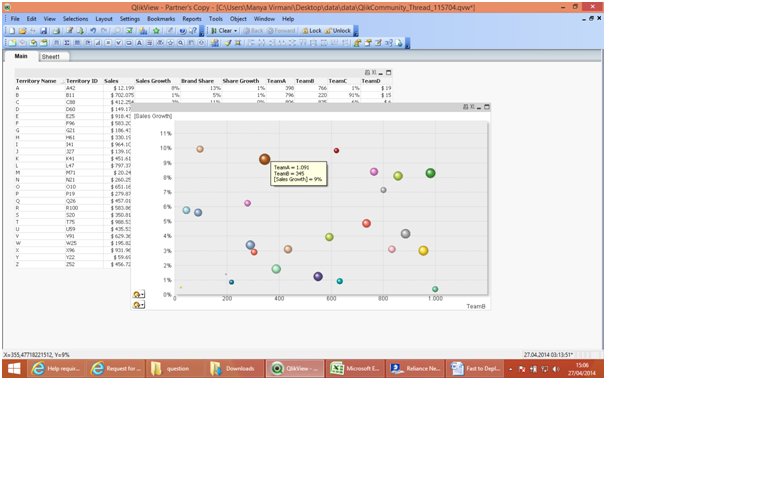Click the Reload icon
Viewport: 768px width, 480px height.
pos(80,30)
